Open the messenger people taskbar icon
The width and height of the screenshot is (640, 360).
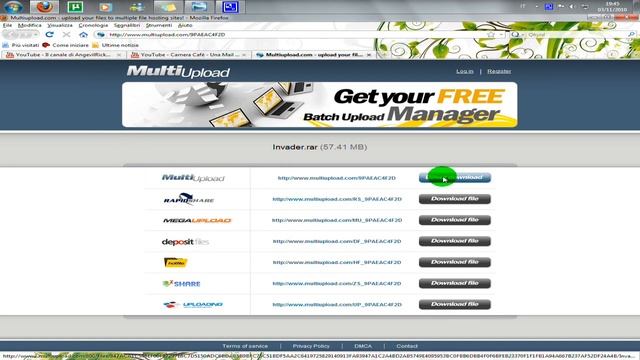136,7
